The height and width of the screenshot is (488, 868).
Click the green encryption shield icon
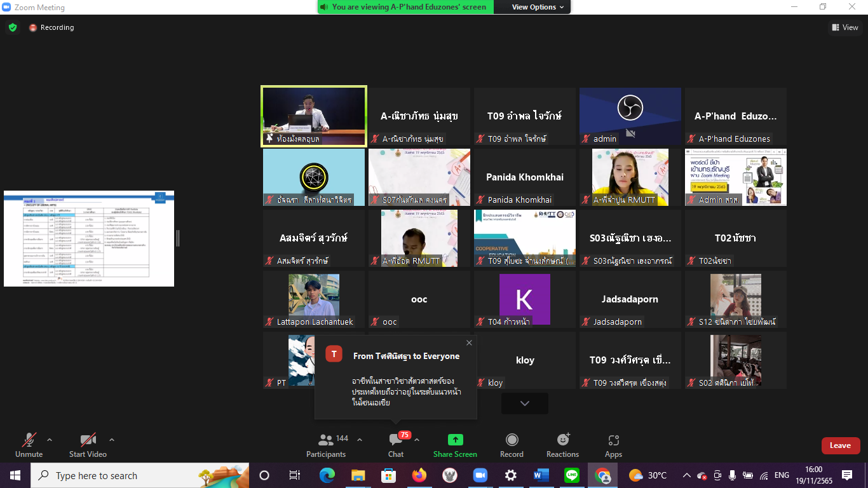click(13, 27)
